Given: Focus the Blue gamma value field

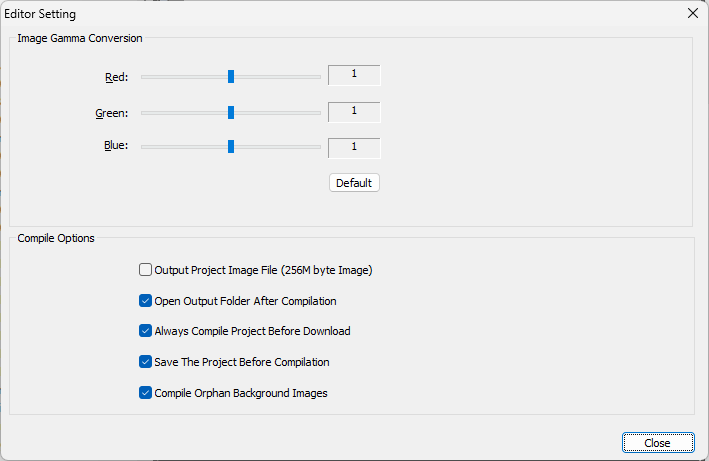Looking at the screenshot, I should [x=354, y=147].
